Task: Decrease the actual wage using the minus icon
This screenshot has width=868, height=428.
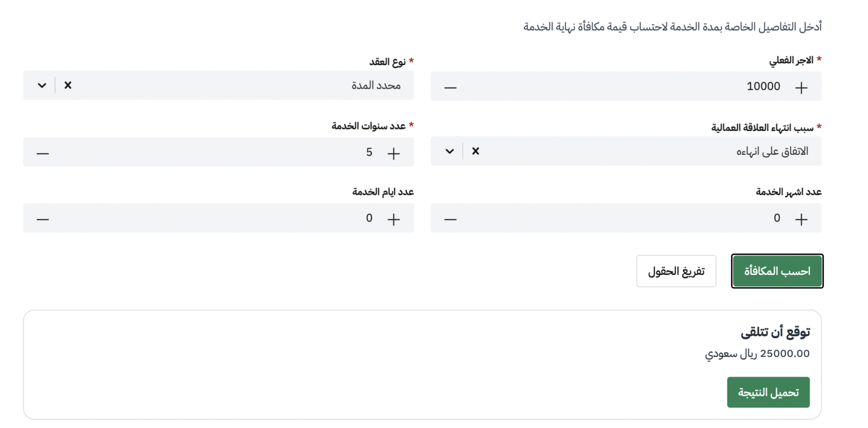Action: [448, 86]
